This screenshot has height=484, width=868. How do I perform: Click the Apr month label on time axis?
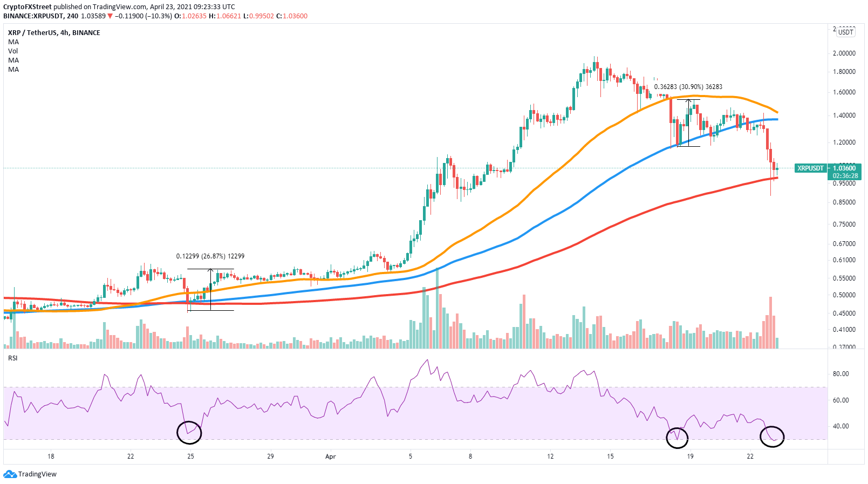coord(331,456)
